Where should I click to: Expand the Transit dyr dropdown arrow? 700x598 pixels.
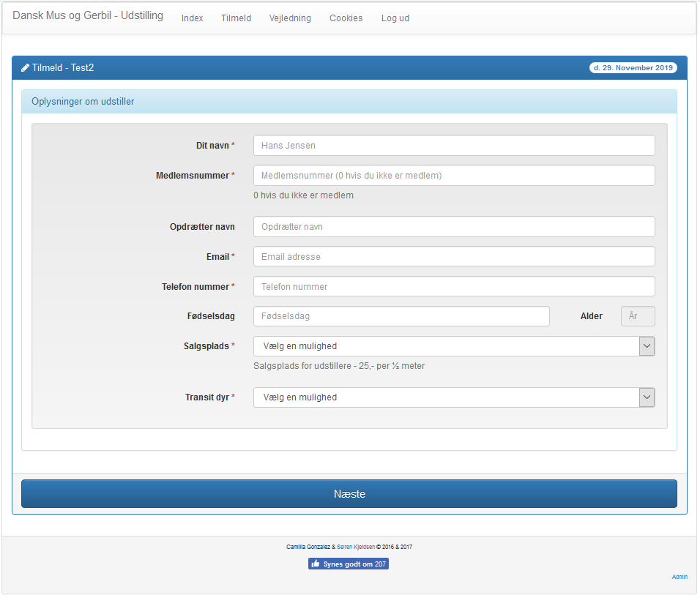(x=647, y=397)
